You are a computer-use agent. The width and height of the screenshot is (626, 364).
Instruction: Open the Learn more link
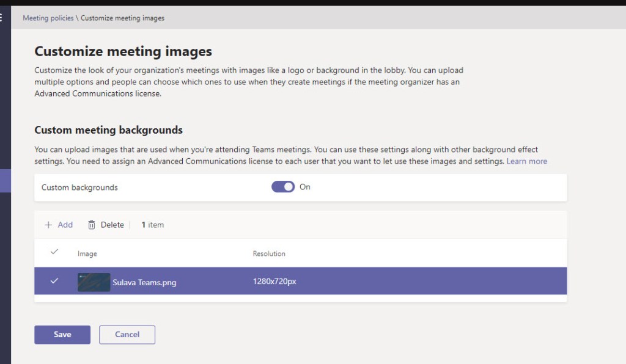(x=526, y=161)
